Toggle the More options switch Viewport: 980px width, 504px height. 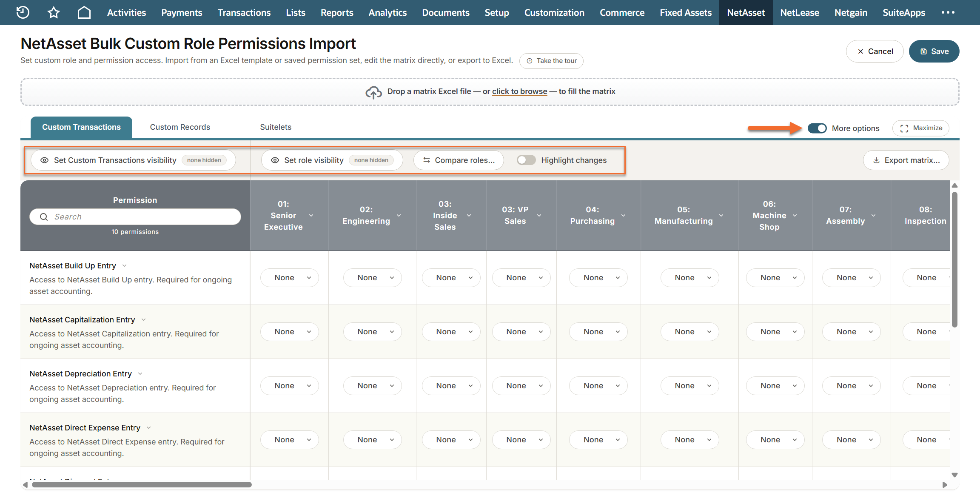(x=817, y=128)
